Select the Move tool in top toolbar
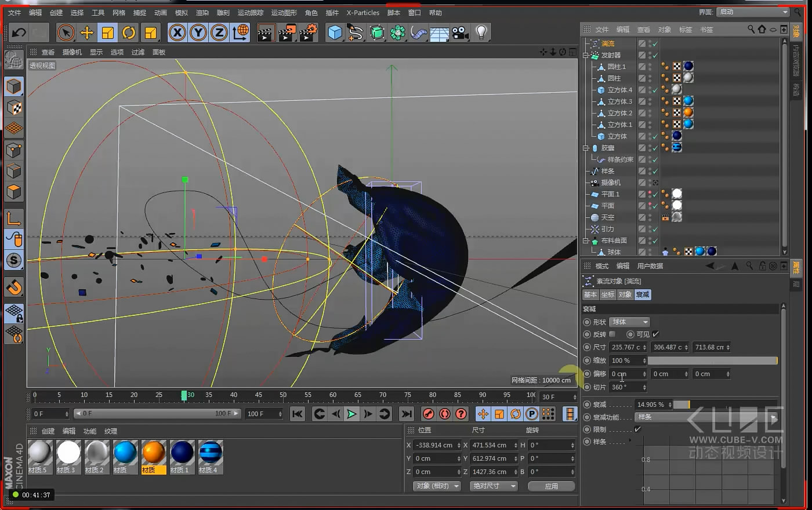 coord(87,33)
